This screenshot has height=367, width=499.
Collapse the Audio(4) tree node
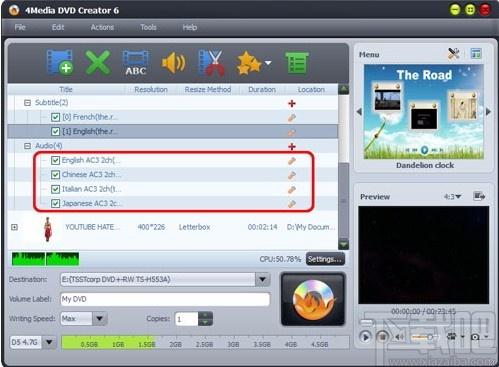point(27,146)
